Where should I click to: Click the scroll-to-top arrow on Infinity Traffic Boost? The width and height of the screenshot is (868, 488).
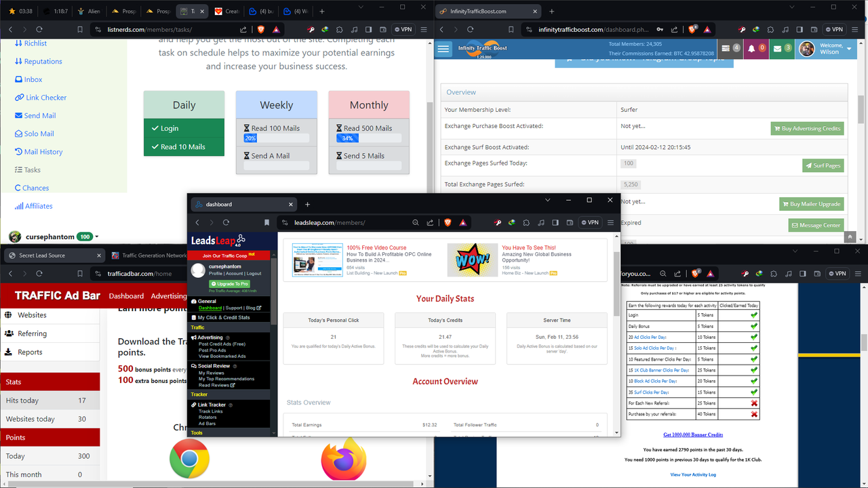pos(850,237)
